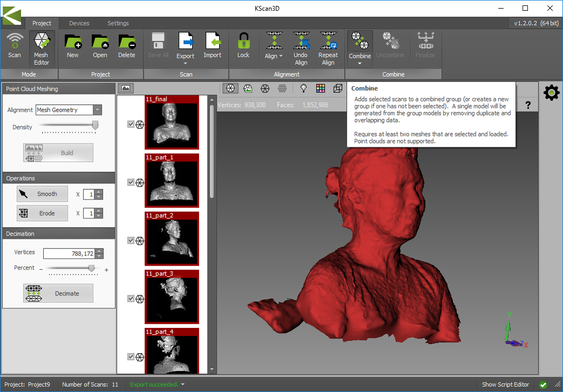Click the question mark help icon
The width and height of the screenshot is (563, 392).
[x=528, y=106]
